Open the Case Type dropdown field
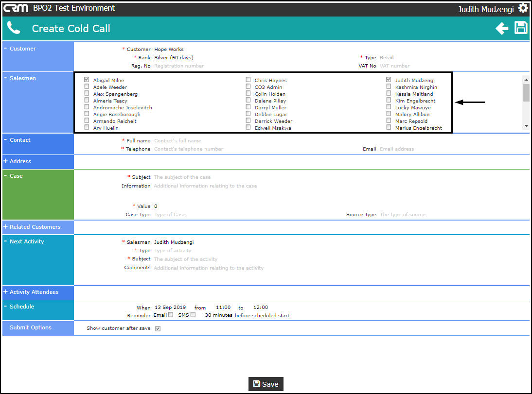This screenshot has width=532, height=394. point(170,215)
